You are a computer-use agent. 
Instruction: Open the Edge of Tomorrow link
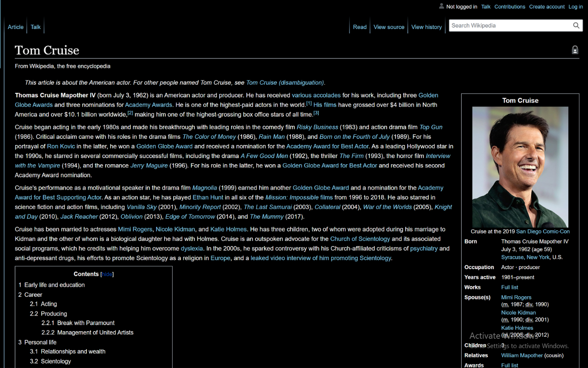[190, 217]
